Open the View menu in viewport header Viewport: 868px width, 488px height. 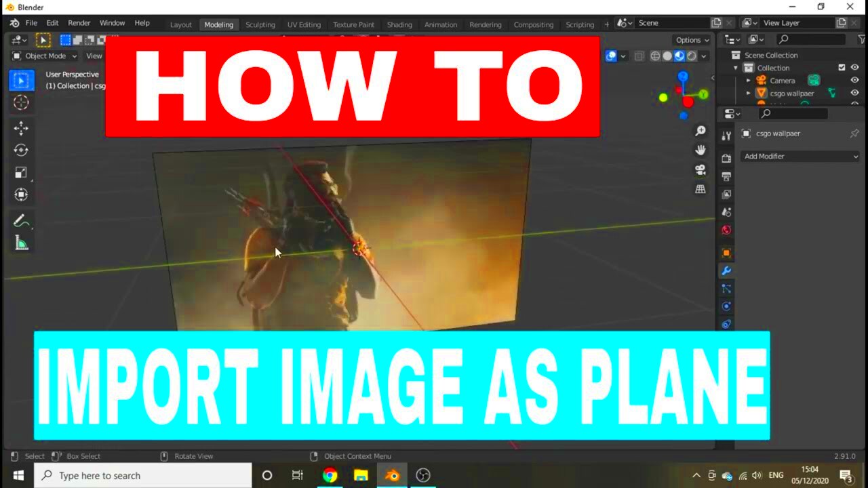coord(94,56)
